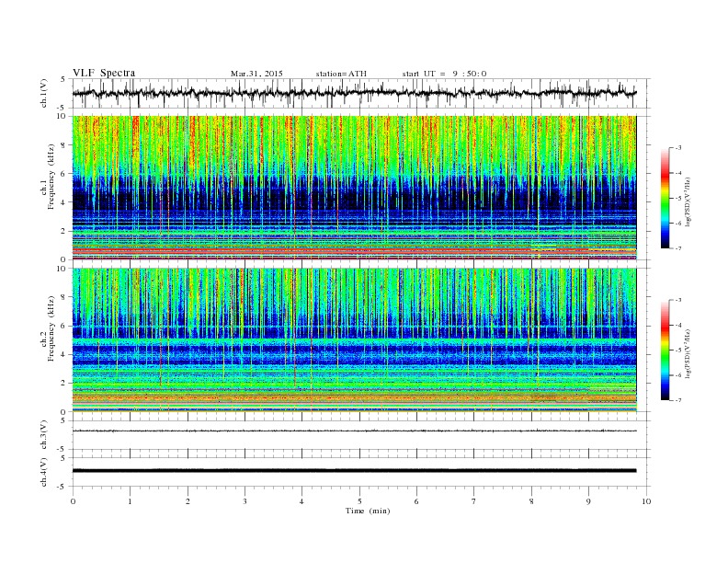Click the ch.2 spectrogram color scale bar
This screenshot has width=728, height=563.
click(665, 350)
